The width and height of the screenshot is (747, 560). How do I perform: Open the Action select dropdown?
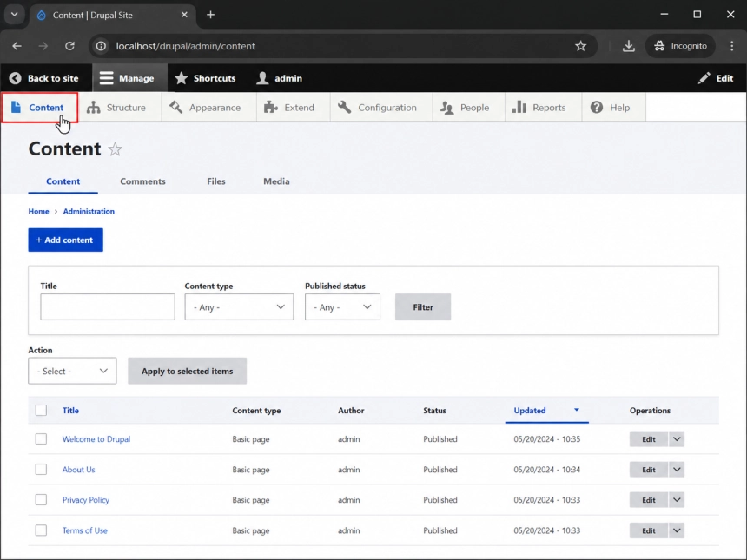click(x=72, y=371)
